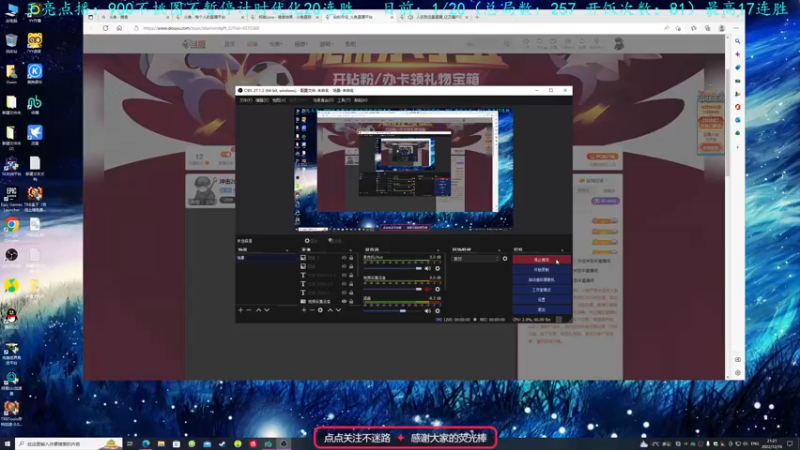Open OBS 文件(F) menu
This screenshot has height=450, width=800.
245,101
